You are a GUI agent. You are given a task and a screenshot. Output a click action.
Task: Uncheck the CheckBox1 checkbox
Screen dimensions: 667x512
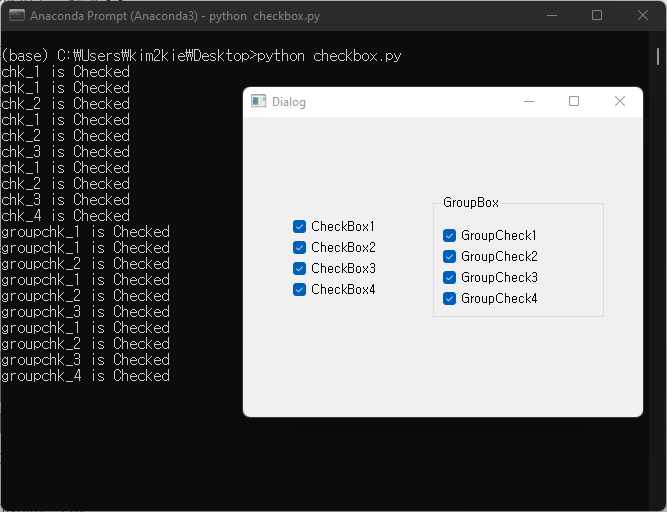(299, 227)
